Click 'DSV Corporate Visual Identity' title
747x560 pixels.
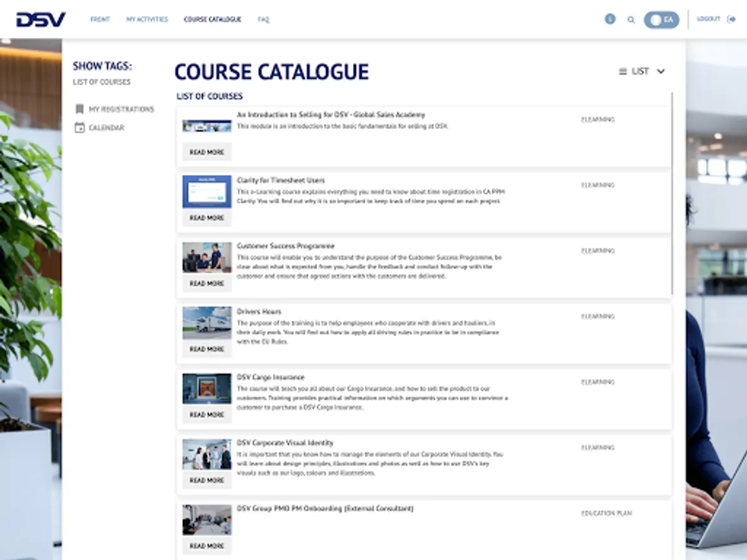coord(285,443)
